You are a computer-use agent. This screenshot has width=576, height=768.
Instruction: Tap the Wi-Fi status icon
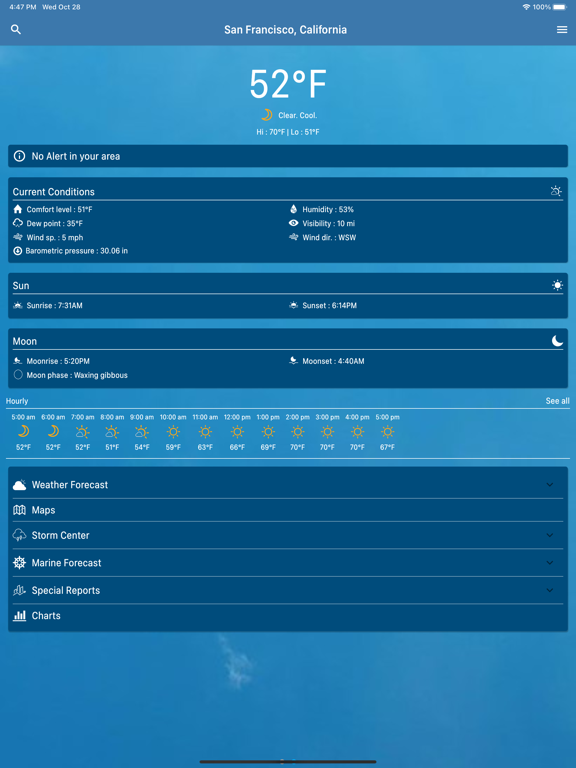527,7
